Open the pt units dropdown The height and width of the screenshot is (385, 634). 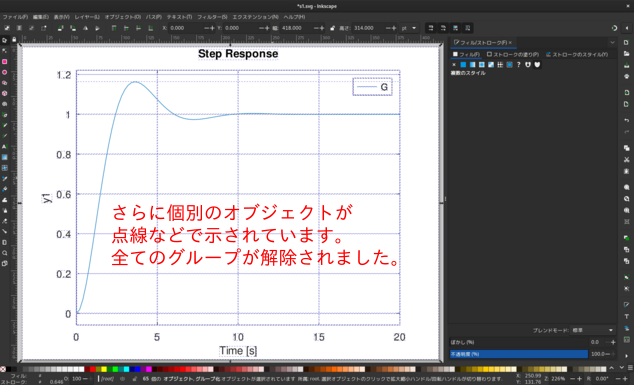coord(409,28)
